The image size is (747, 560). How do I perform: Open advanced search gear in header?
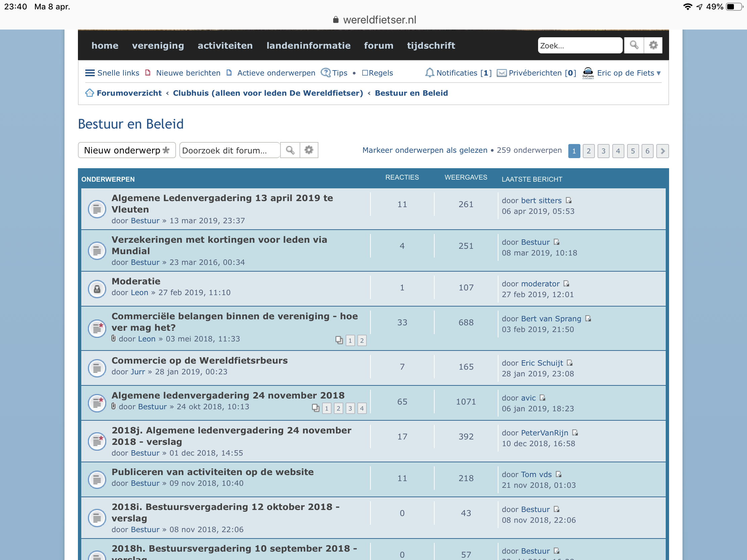coord(653,45)
